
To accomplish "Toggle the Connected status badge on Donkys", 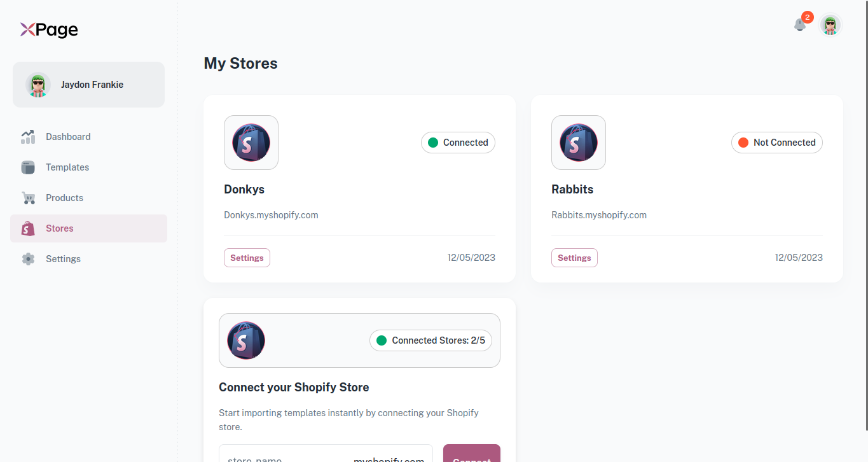I will (458, 142).
